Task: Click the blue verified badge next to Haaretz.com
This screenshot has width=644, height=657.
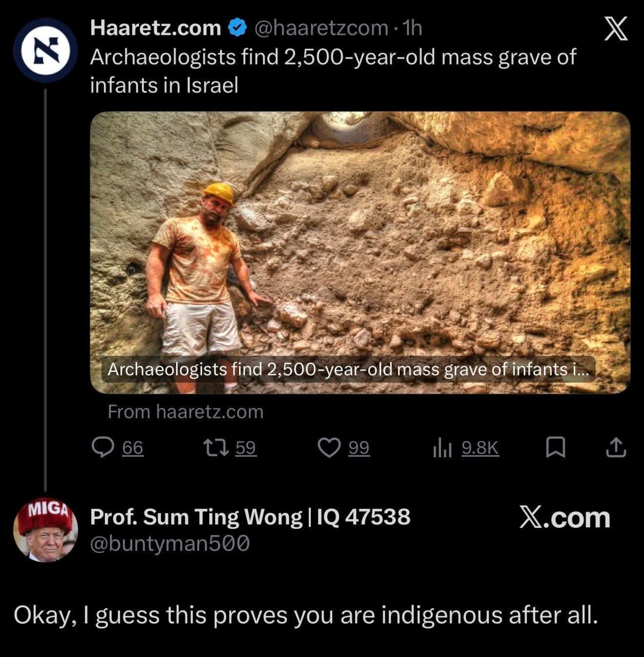Action: (237, 28)
